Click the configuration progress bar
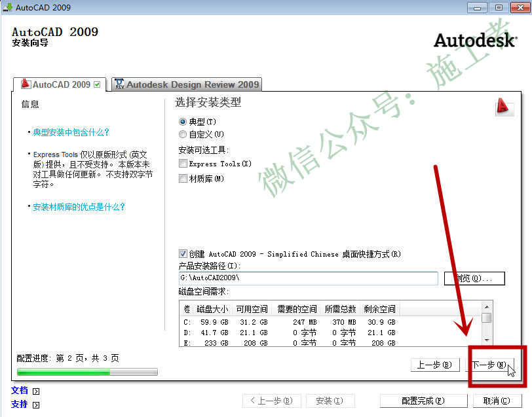Image resolution: width=532 pixels, height=417 pixels. pos(87,372)
